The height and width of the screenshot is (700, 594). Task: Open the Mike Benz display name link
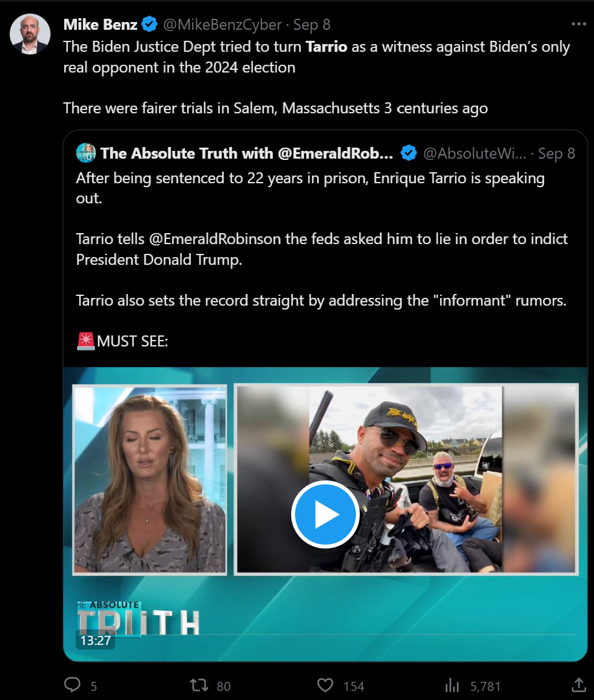pos(100,25)
